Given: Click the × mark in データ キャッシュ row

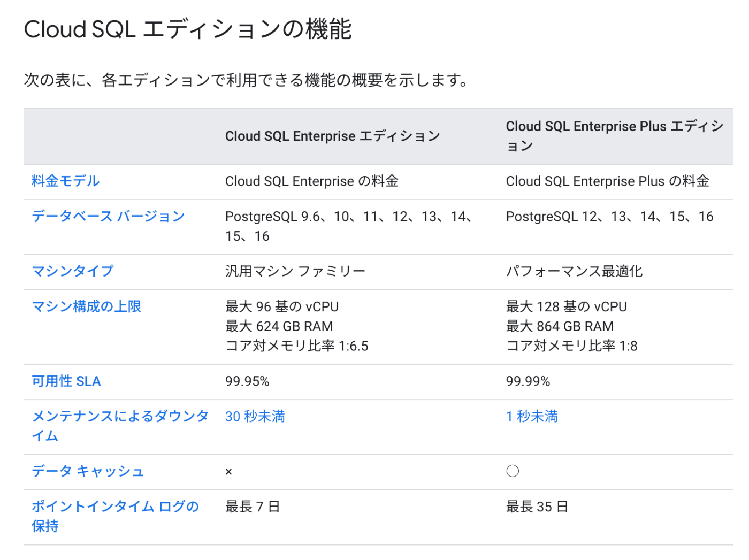Looking at the screenshot, I should (x=228, y=472).
